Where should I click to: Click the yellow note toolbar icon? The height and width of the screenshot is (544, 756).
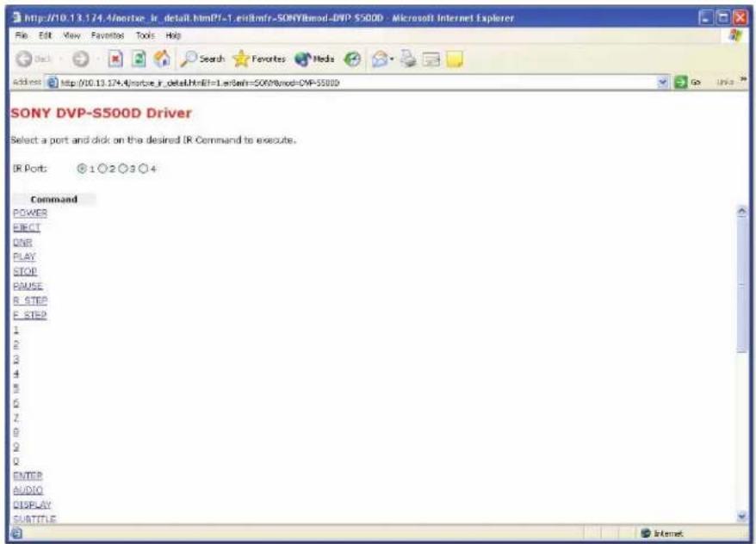click(455, 59)
